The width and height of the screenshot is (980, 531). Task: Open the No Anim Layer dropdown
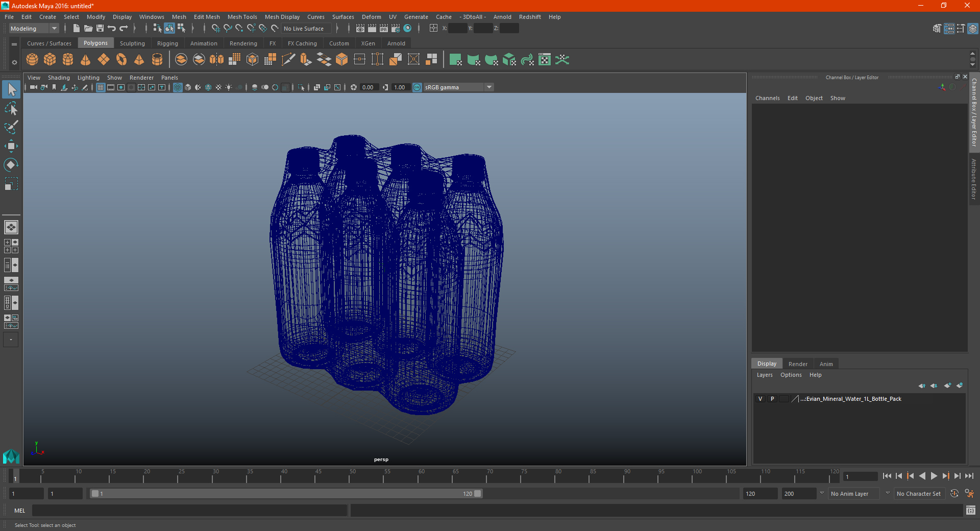(x=854, y=494)
